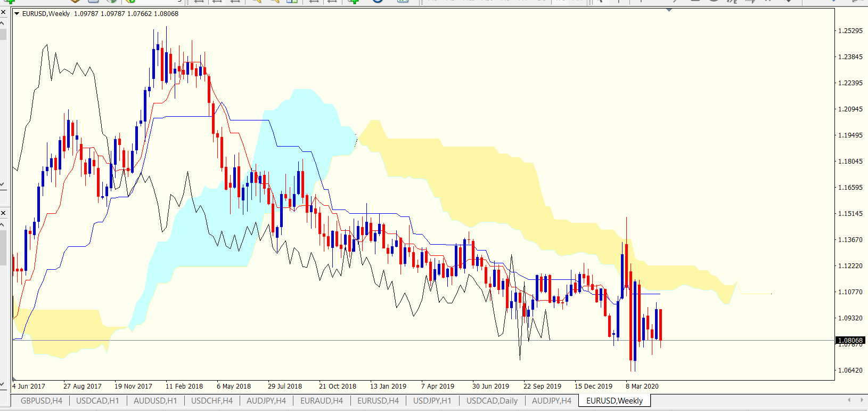Image resolution: width=868 pixels, height=411 pixels.
Task: Click the 1.13670 price scale label
Action: tap(850, 240)
